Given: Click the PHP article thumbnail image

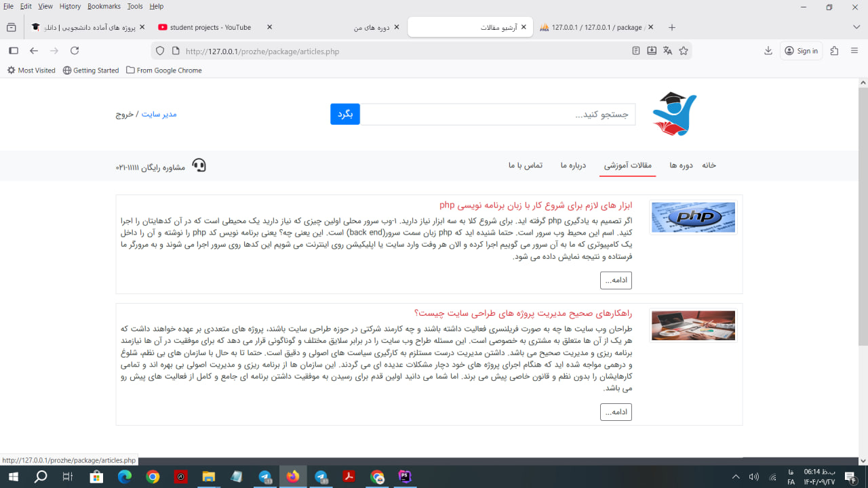Looking at the screenshot, I should (693, 218).
